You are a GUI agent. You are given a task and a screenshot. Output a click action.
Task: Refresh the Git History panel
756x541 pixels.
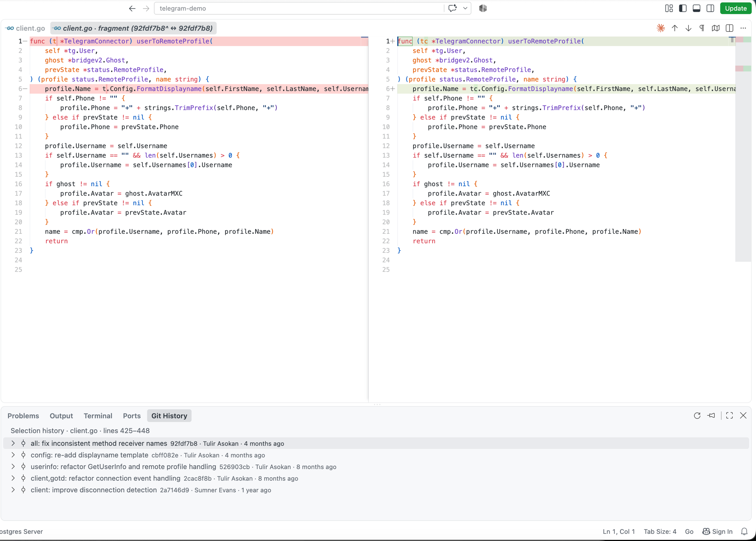pos(697,416)
